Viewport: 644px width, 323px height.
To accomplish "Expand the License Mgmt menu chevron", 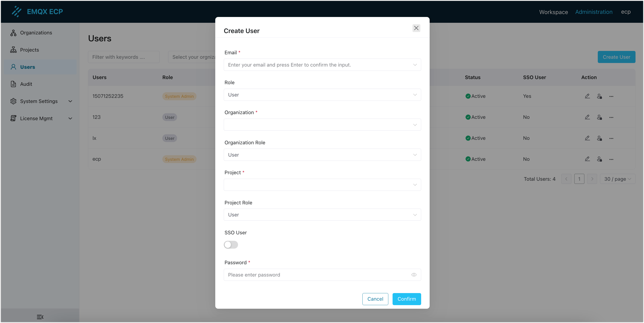I will coord(70,118).
